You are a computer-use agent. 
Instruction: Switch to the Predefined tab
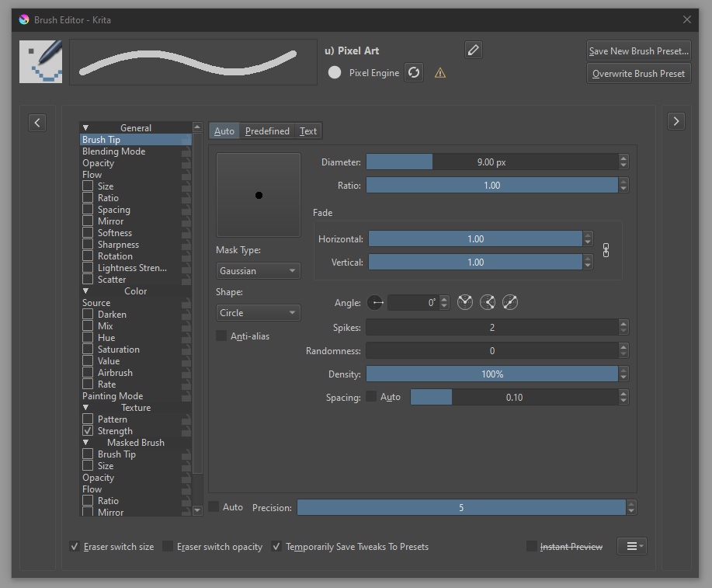[x=267, y=131]
